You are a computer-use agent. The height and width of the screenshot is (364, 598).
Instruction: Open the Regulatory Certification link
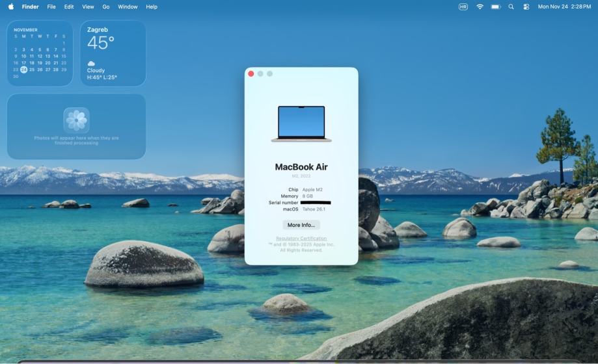(301, 238)
